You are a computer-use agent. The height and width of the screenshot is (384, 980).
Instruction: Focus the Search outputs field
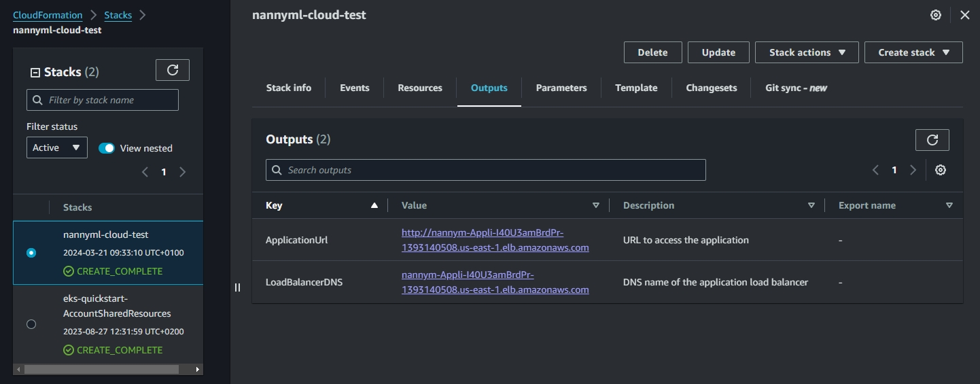[485, 170]
